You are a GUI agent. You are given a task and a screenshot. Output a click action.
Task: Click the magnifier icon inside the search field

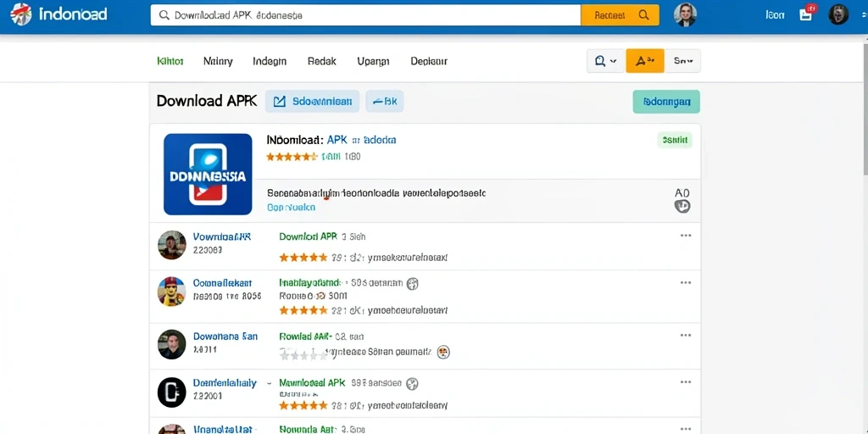(x=164, y=15)
